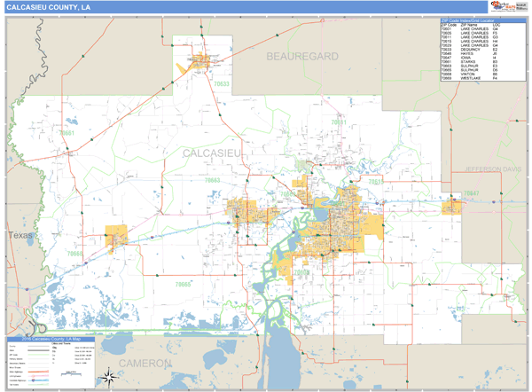Image resolution: width=532 pixels, height=392 pixels.
Task: Click the 70661 ZIP label on the map
Action: coord(66,133)
